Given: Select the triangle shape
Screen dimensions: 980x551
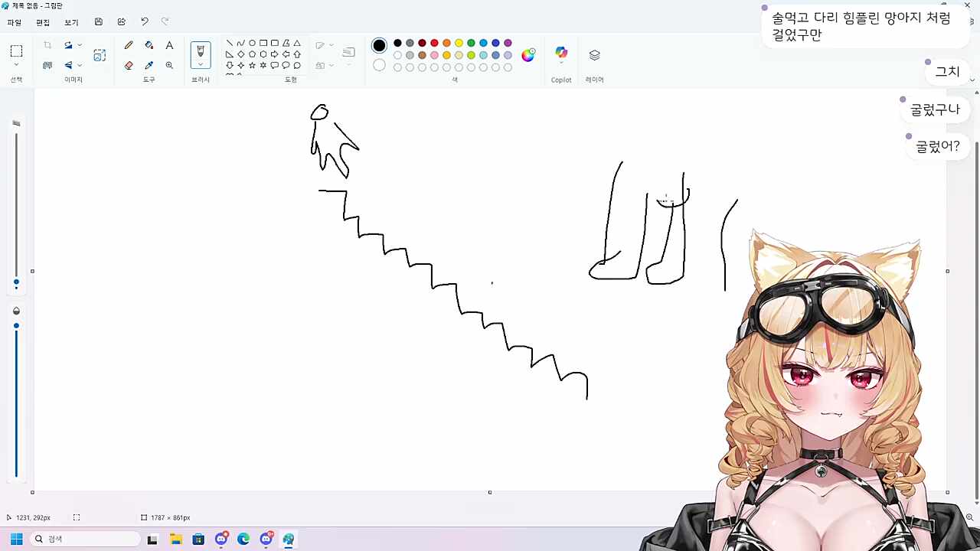Looking at the screenshot, I should point(297,43).
